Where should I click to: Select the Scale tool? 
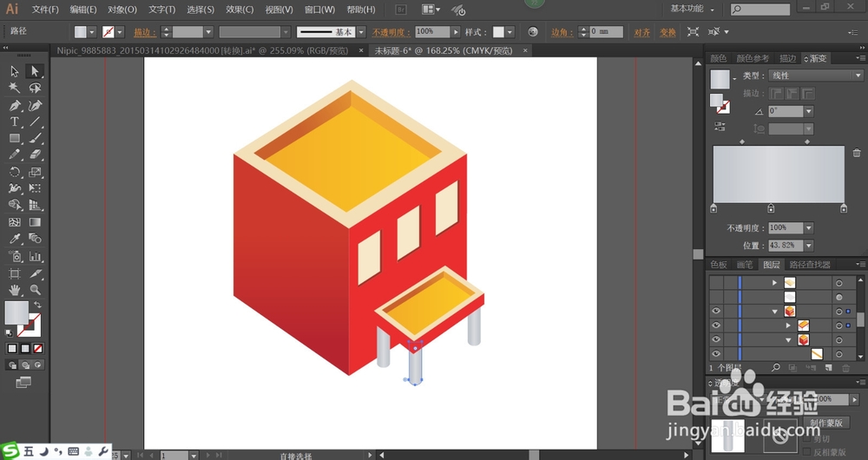click(35, 172)
